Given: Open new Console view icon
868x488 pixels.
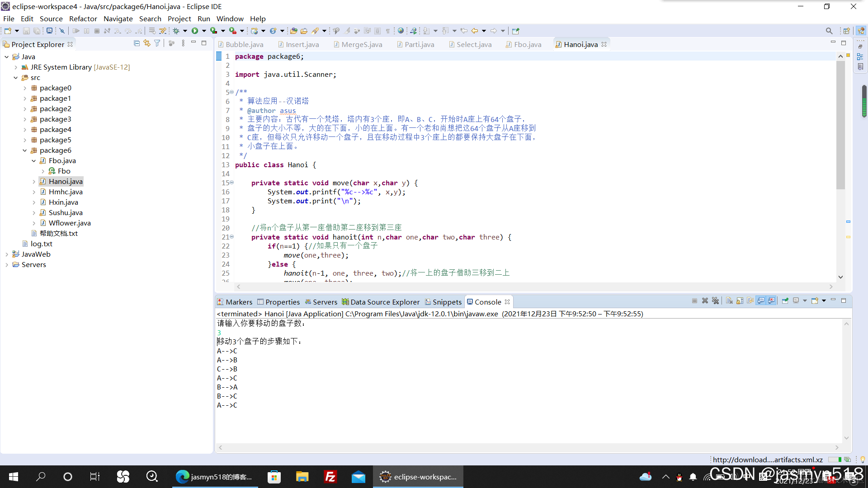Looking at the screenshot, I should coord(815,301).
